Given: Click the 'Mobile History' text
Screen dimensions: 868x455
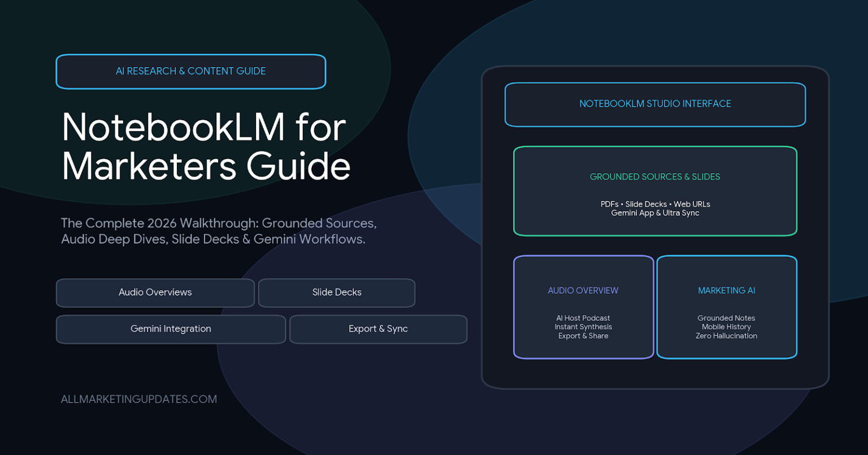Looking at the screenshot, I should [x=727, y=327].
